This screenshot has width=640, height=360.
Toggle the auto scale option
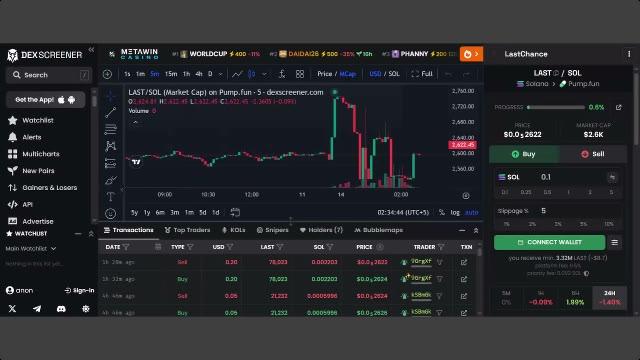[471, 213]
